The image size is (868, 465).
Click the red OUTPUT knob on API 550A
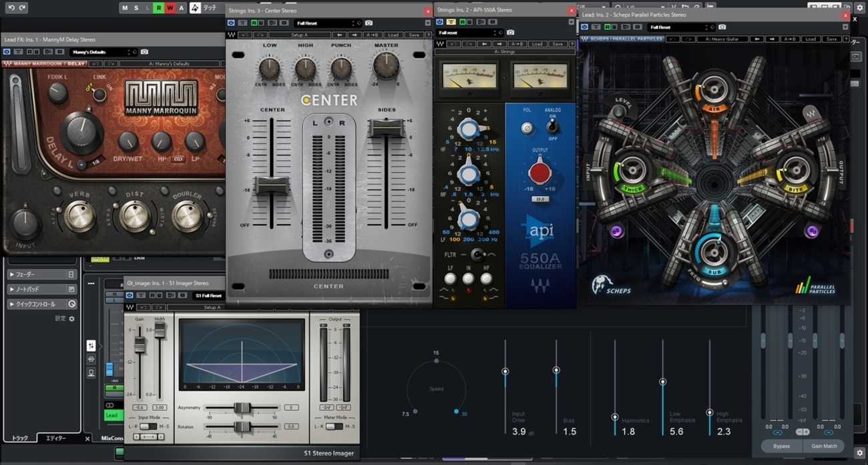tap(539, 171)
